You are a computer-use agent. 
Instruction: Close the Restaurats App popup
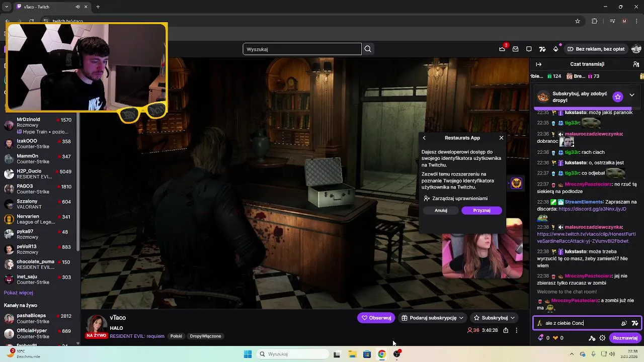tap(501, 138)
